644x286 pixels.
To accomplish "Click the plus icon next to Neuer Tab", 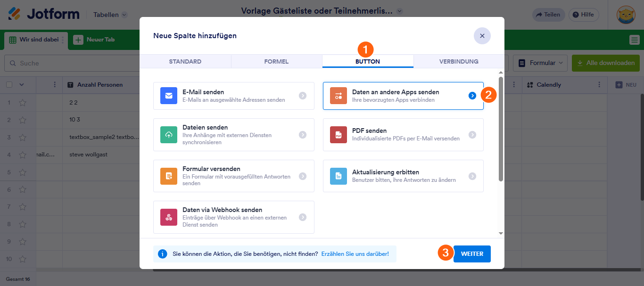I will tap(78, 40).
